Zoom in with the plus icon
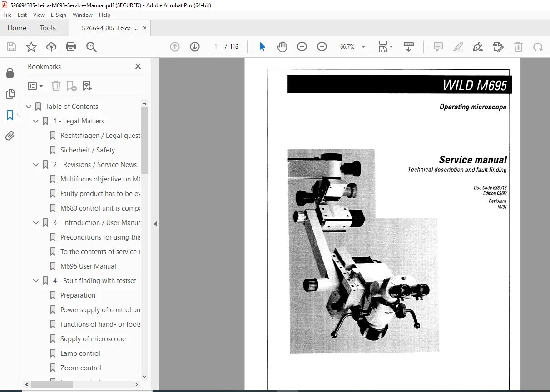This screenshot has height=392, width=550. 322,47
